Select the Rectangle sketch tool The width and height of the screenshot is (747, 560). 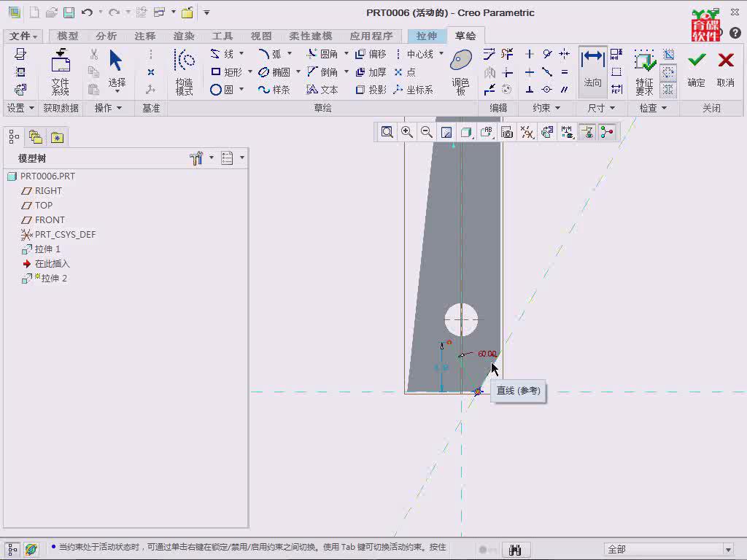(226, 72)
